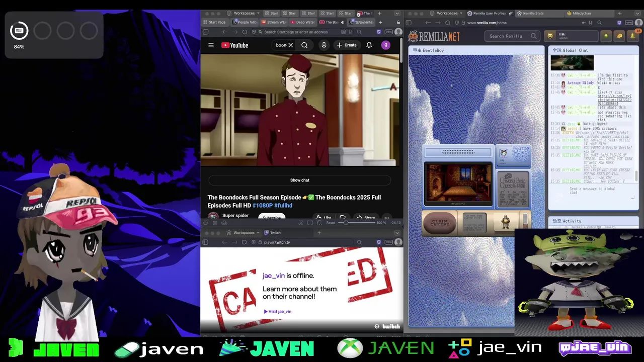Switch to the Stream WE tab
Screen dimensions: 644x362
[274, 22]
